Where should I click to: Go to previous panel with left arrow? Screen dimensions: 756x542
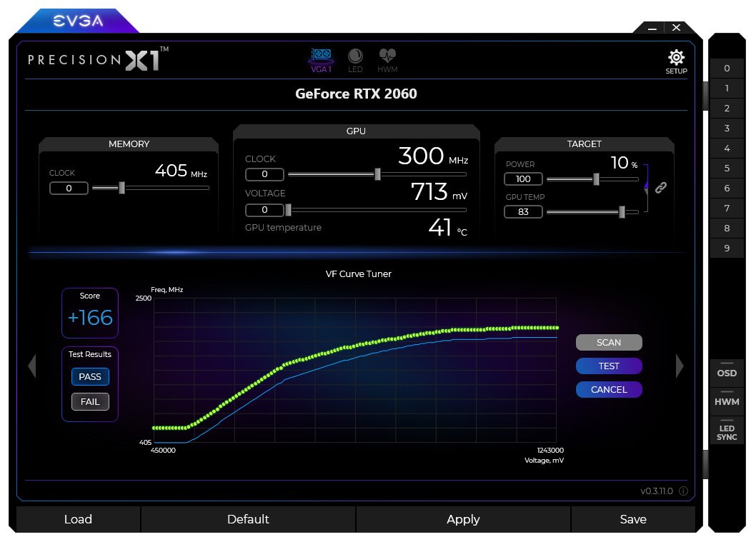point(31,366)
